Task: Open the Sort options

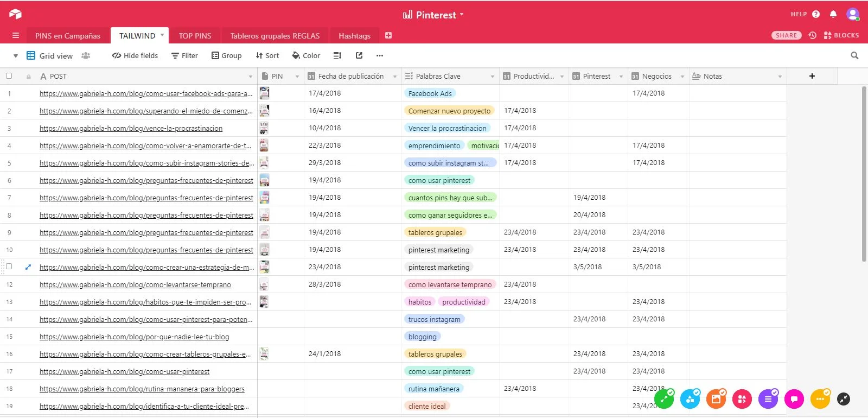Action: click(267, 55)
